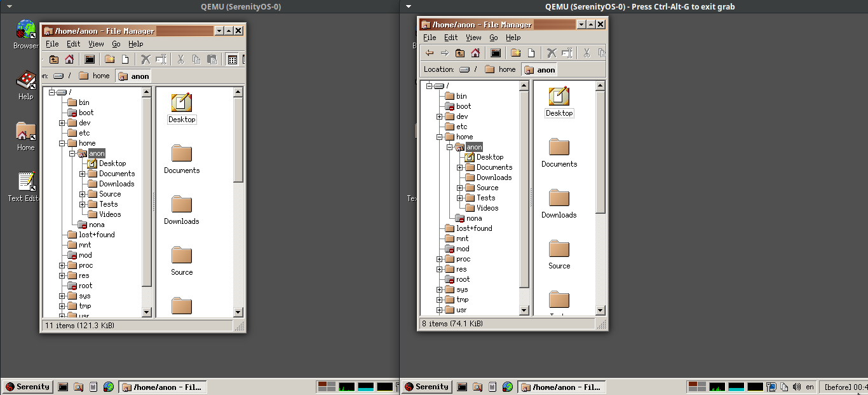The width and height of the screenshot is (868, 395).
Task: Expand the Documents tree node
Action: click(x=459, y=167)
